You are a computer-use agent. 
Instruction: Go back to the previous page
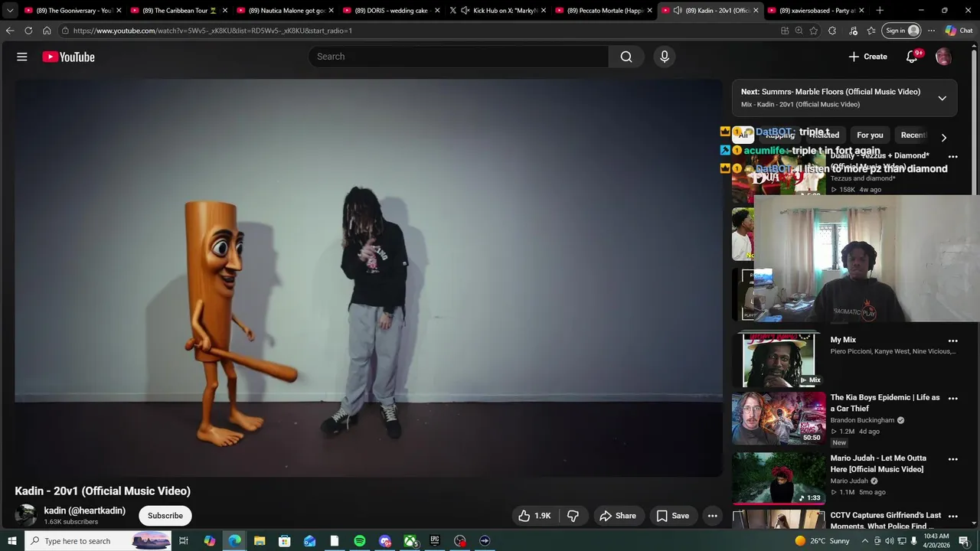[x=10, y=31]
